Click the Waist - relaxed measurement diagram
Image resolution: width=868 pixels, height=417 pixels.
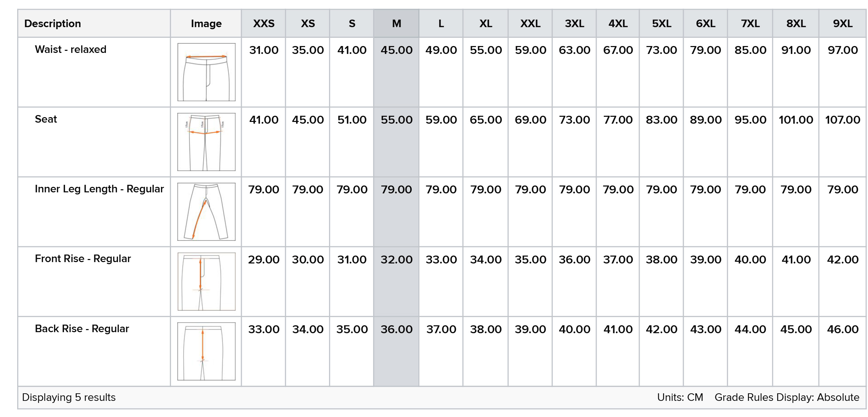tap(206, 72)
